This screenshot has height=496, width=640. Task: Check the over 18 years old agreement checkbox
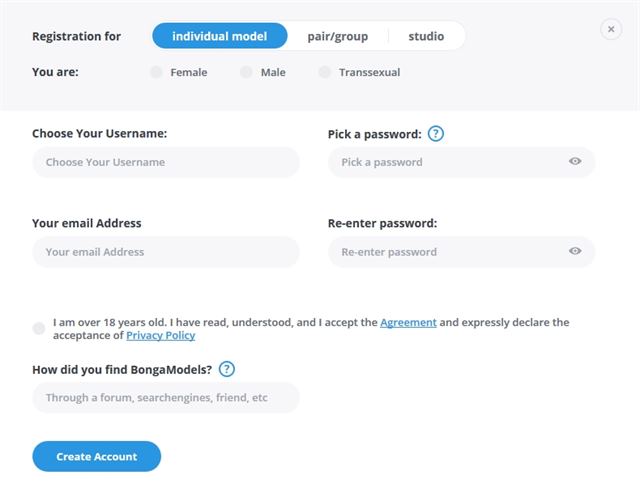[x=39, y=328]
